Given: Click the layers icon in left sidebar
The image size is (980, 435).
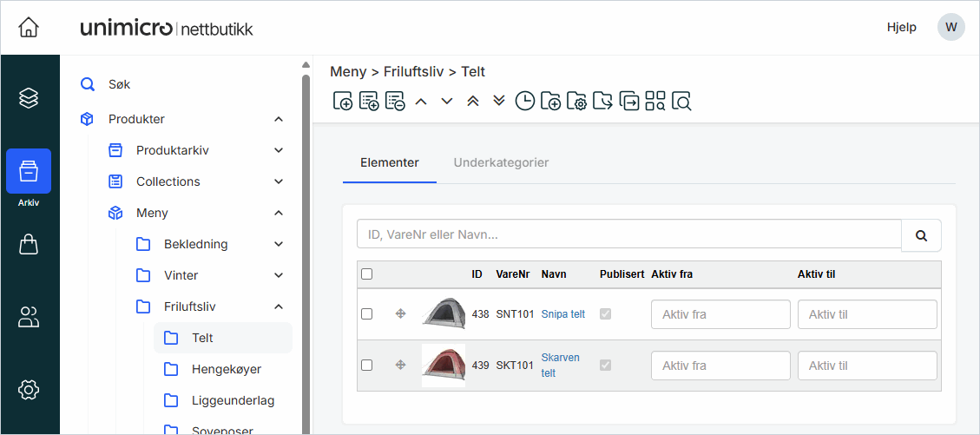Looking at the screenshot, I should (29, 97).
